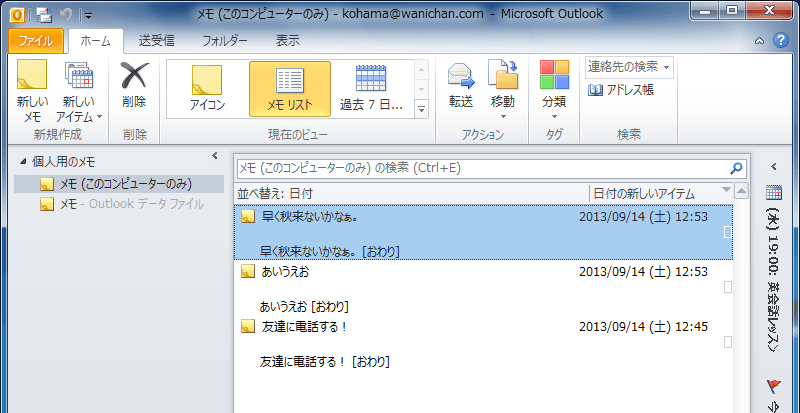The image size is (800, 413).
Task: Click the category box for 友達に電話する！ memo
Action: pos(728,342)
